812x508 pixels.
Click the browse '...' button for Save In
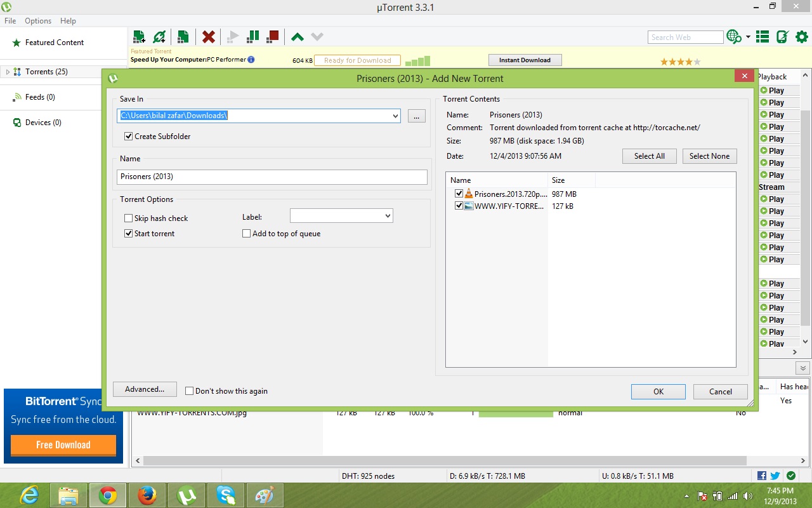416,116
